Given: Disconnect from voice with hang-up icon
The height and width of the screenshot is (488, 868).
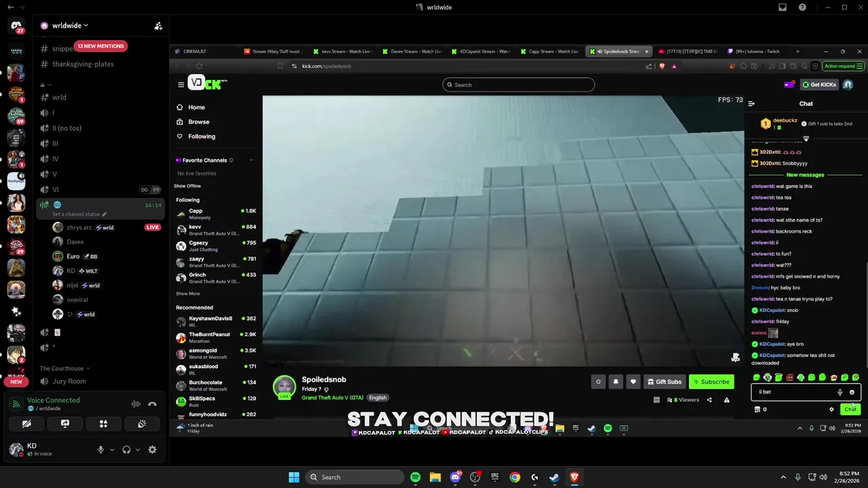Looking at the screenshot, I should coord(153,404).
